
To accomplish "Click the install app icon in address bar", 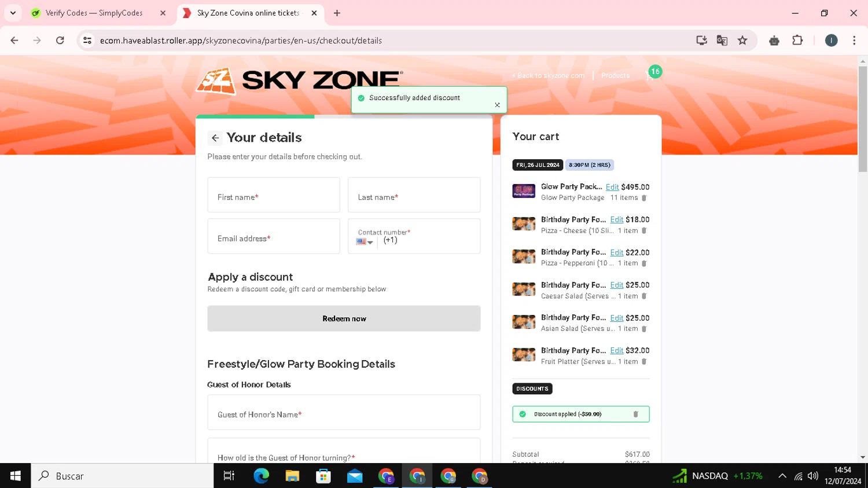I will pyautogui.click(x=701, y=41).
